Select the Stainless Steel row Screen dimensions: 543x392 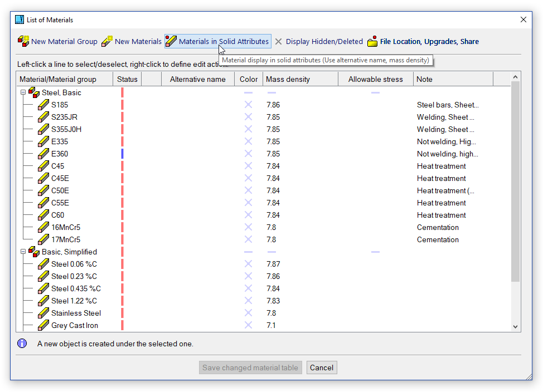[x=76, y=313]
